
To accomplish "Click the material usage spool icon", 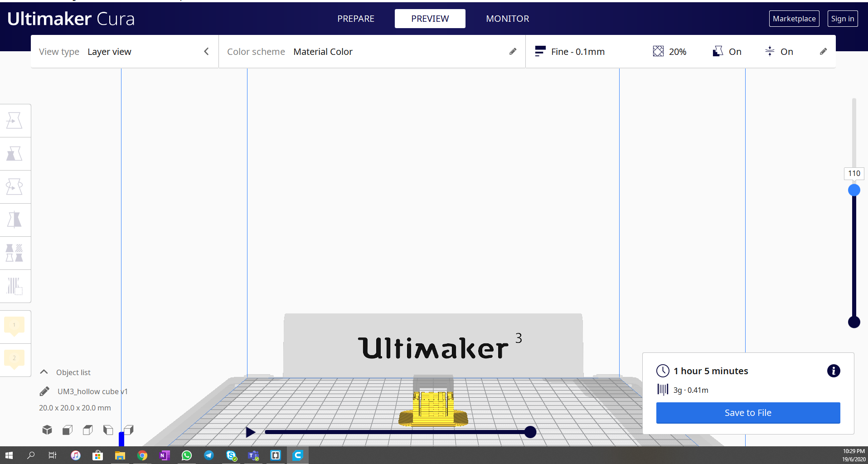I will tap(663, 390).
